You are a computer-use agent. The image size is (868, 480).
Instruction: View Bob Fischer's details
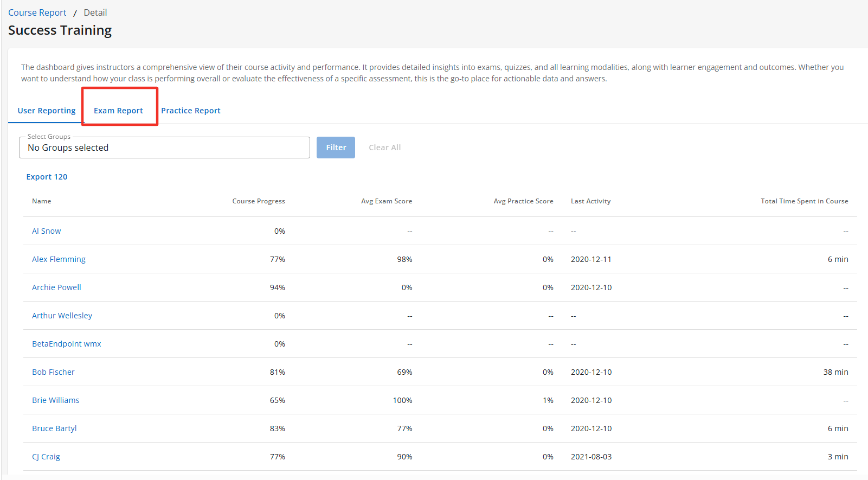[53, 372]
